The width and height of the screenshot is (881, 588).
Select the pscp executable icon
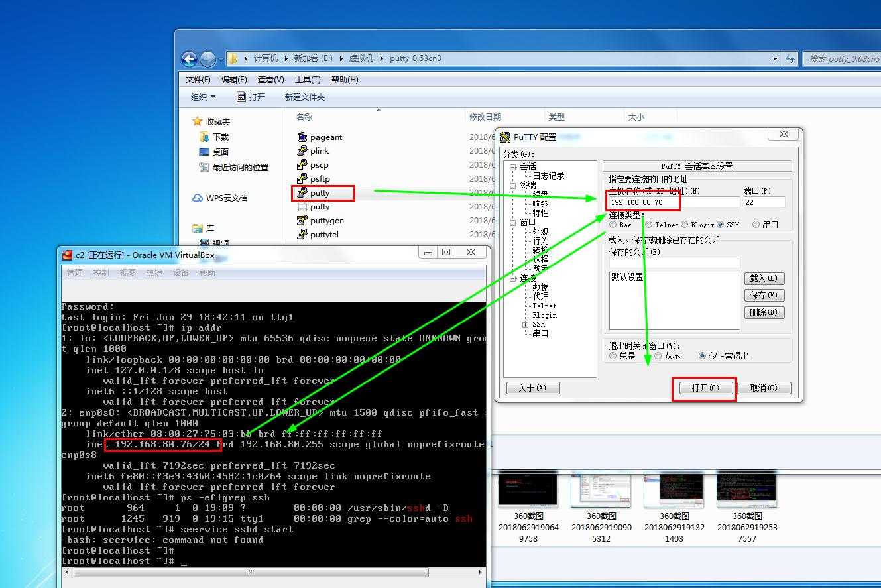(302, 164)
